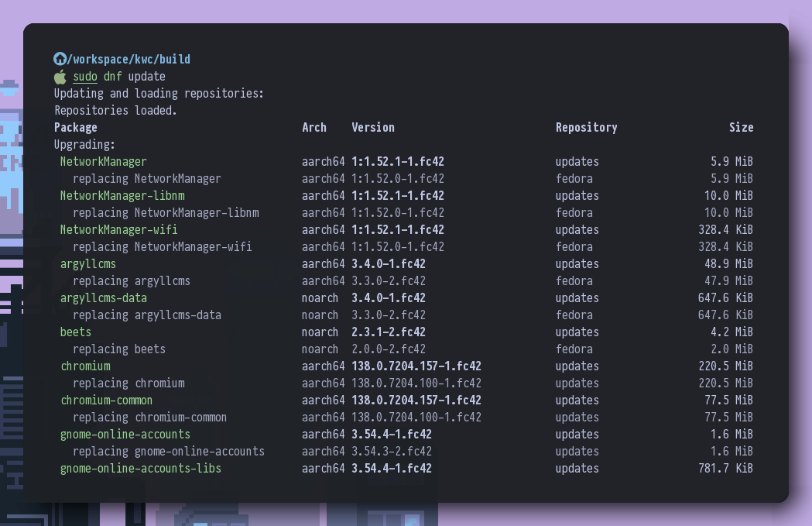
Task: Click the green apple prompt icon
Action: 60,77
